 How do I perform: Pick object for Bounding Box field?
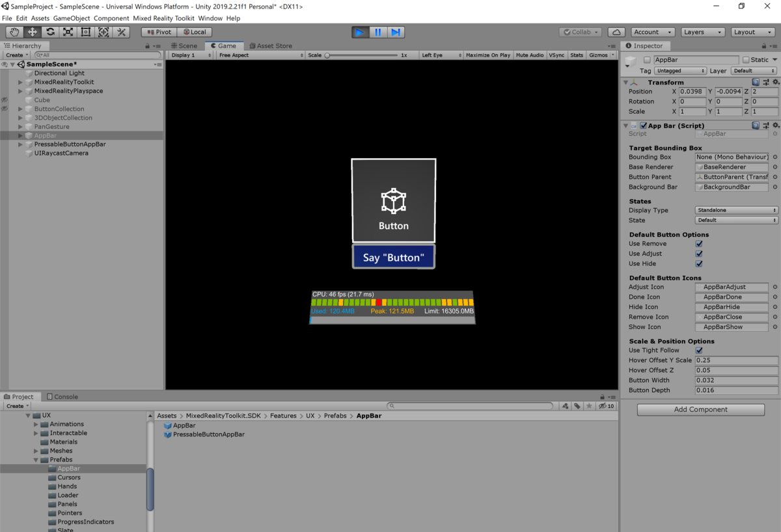click(774, 157)
